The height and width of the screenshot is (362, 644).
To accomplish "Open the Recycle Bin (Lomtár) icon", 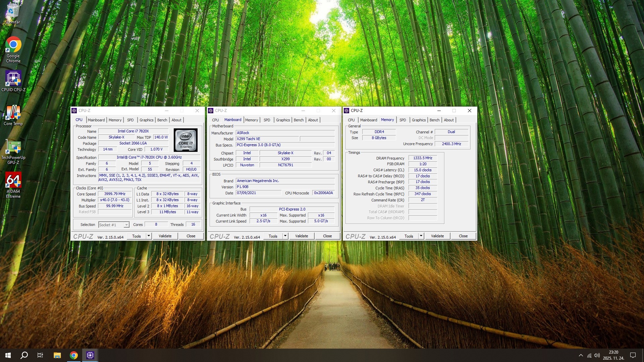I will (x=13, y=11).
